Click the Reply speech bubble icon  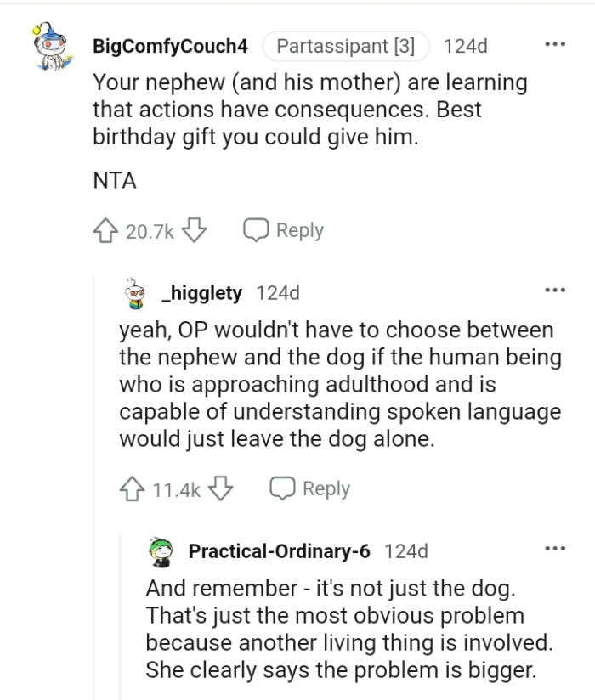click(256, 229)
